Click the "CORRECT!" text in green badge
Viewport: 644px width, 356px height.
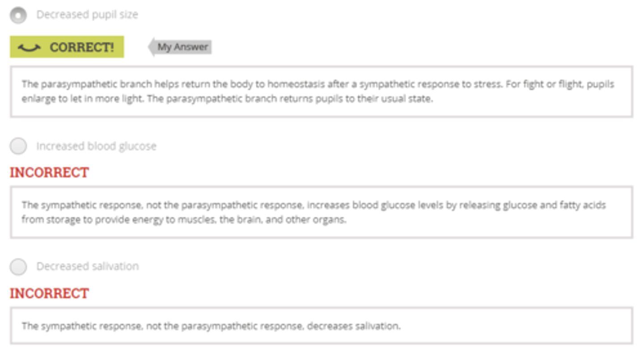tap(81, 47)
